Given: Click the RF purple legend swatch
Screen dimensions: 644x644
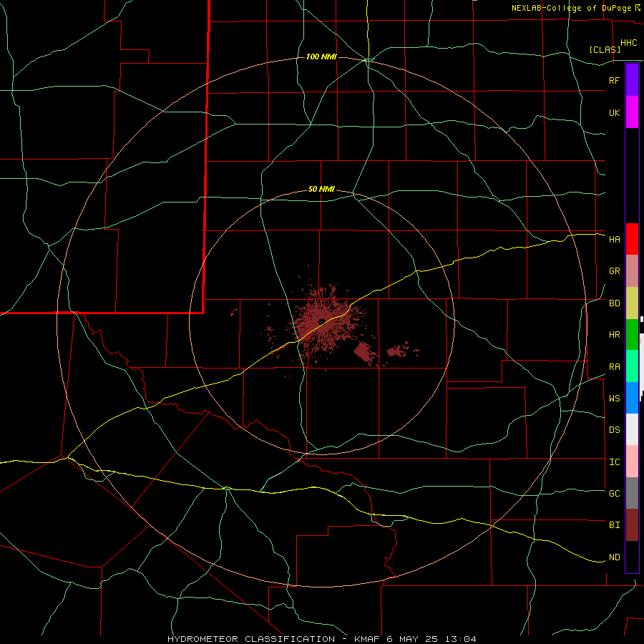Looking at the screenshot, I should (x=632, y=80).
